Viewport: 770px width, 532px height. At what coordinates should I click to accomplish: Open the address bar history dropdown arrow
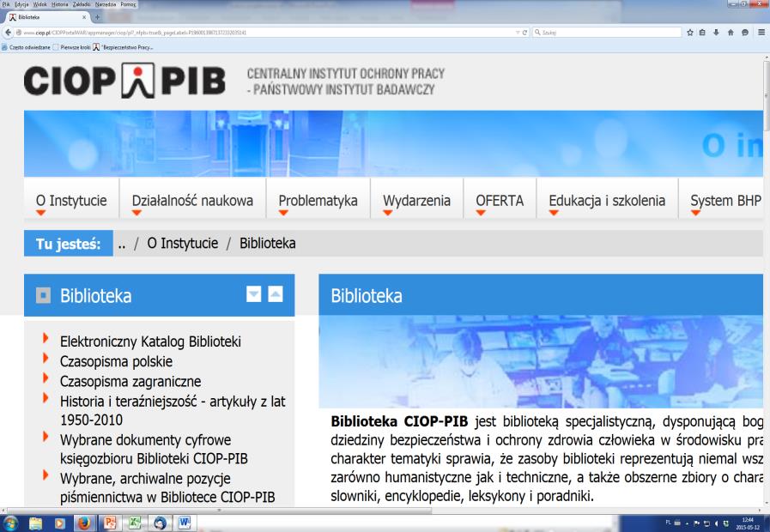pos(517,33)
